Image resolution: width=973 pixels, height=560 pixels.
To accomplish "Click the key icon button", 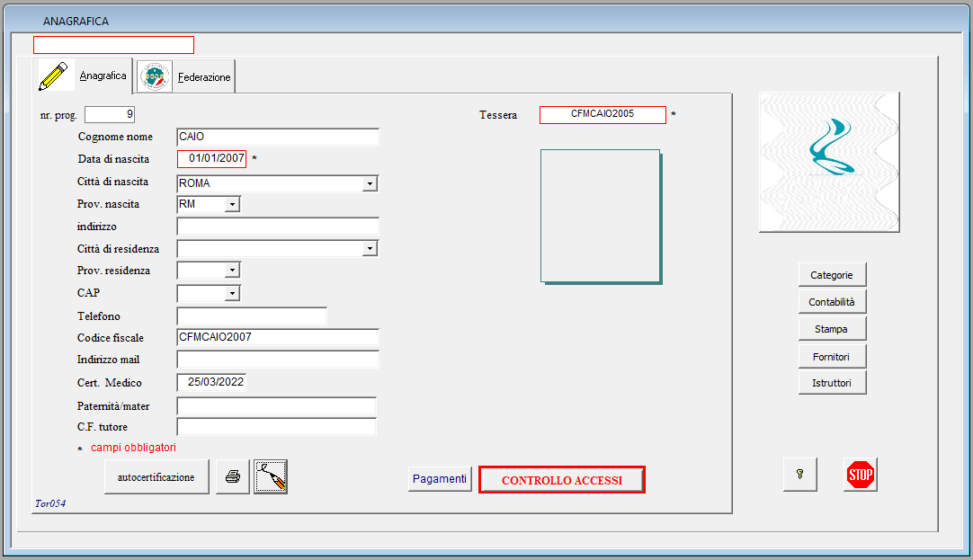I will 799,475.
